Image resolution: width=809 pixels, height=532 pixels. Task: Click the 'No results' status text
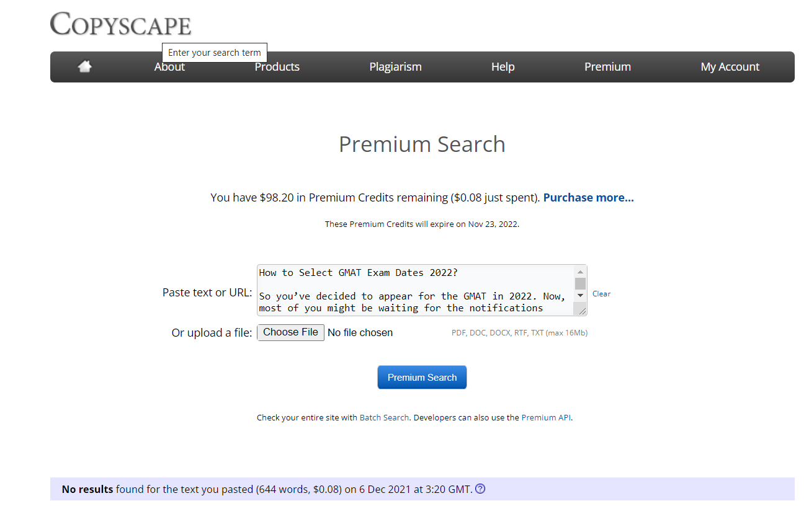(x=87, y=489)
